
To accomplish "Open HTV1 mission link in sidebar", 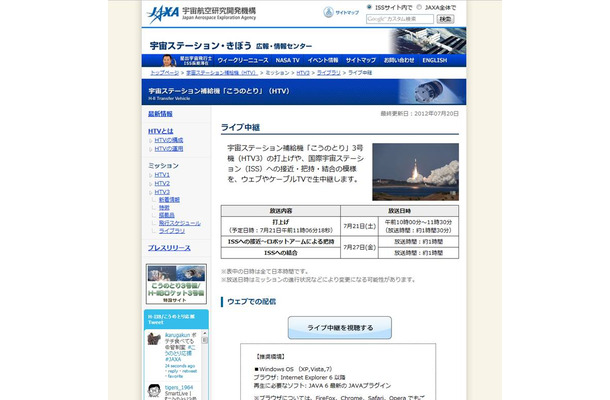I will tap(162, 175).
